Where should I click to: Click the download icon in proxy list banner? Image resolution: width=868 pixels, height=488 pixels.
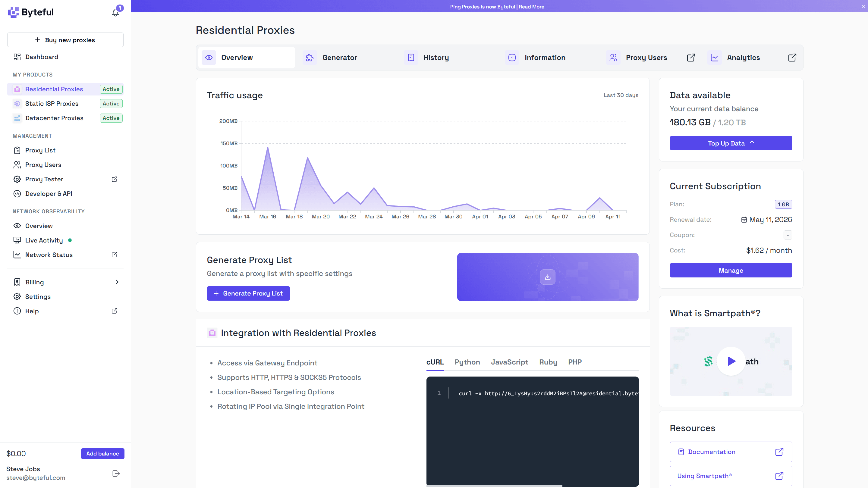[548, 277]
